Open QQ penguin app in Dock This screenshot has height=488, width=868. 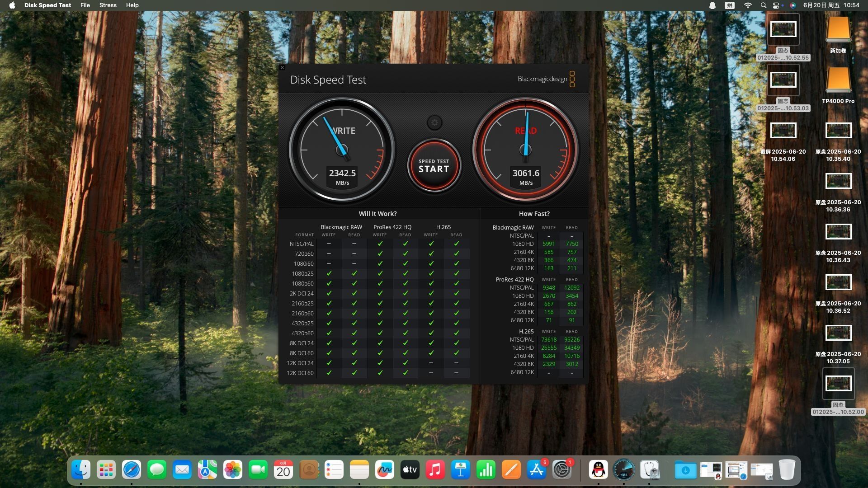click(x=598, y=470)
